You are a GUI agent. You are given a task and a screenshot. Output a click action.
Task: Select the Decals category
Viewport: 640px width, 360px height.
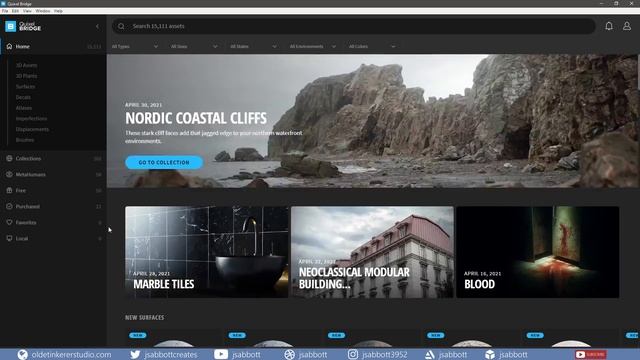pos(23,97)
